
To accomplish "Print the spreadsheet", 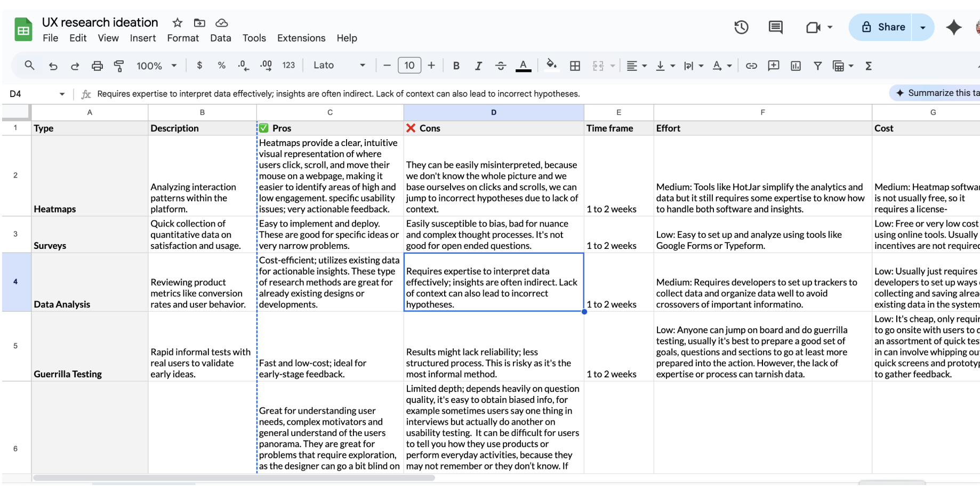I will (97, 66).
